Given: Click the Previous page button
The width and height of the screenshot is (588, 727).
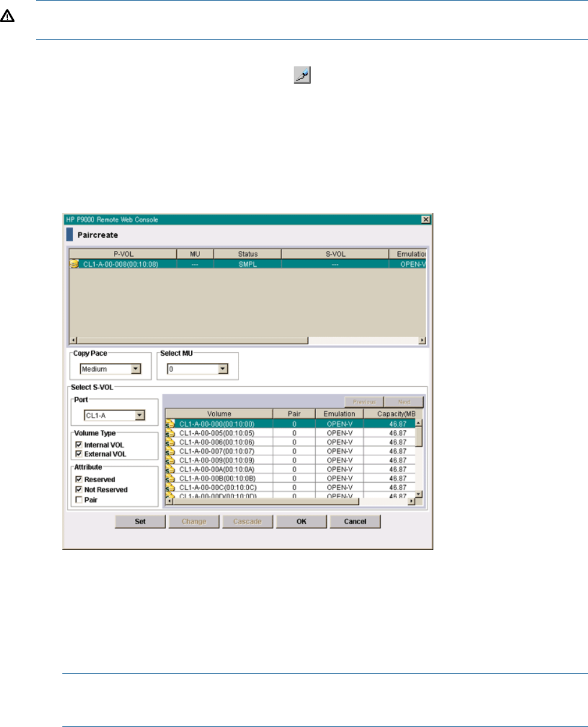Looking at the screenshot, I should pos(364,402).
